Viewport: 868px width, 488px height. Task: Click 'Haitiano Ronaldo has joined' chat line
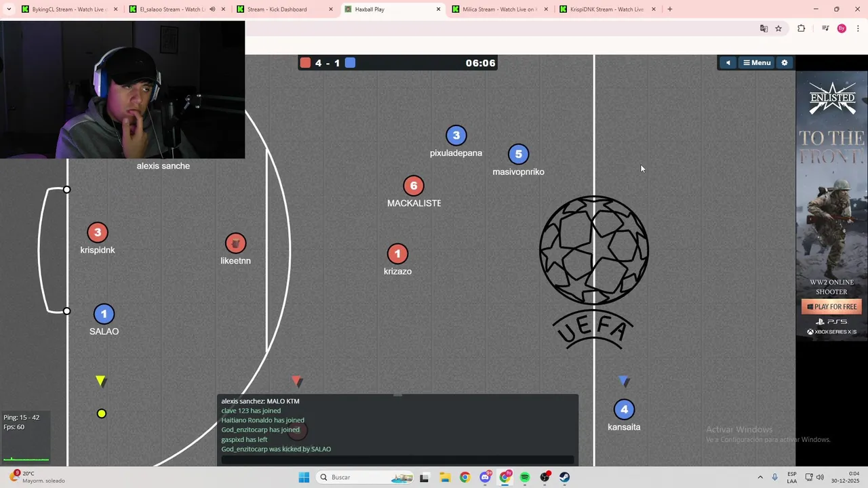click(x=262, y=420)
